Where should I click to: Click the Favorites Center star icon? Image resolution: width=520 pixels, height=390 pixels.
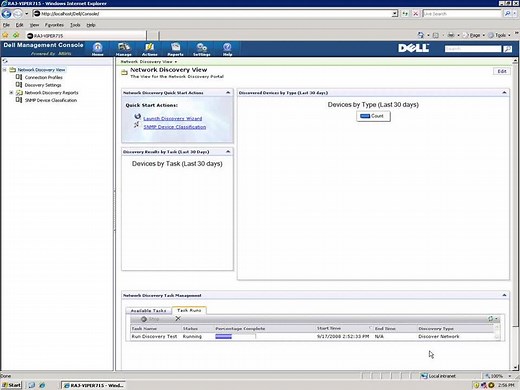coord(5,35)
